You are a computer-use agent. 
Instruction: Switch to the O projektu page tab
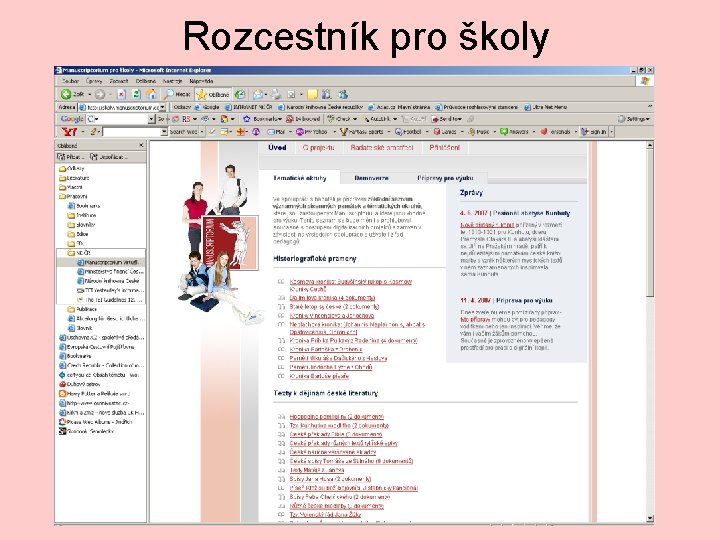click(319, 148)
